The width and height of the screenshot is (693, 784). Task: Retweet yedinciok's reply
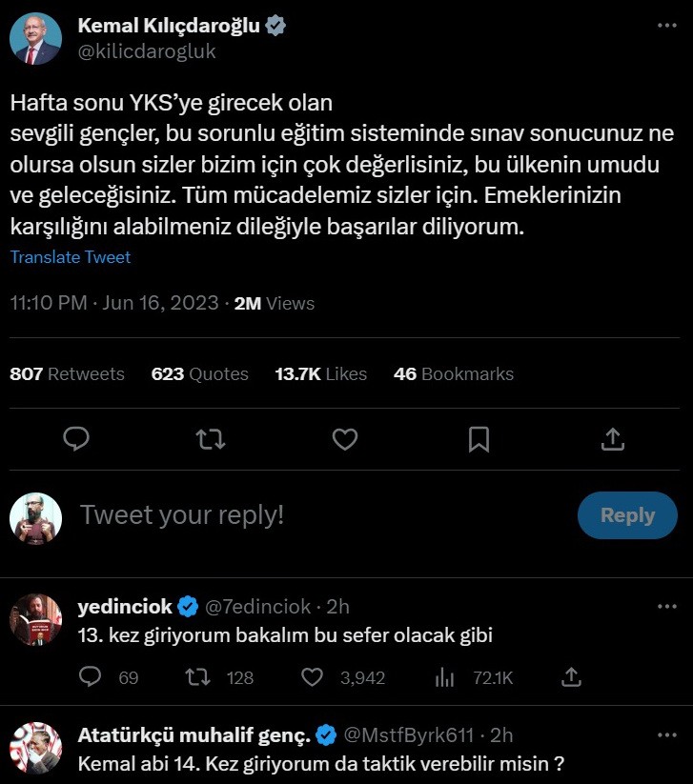[x=197, y=677]
